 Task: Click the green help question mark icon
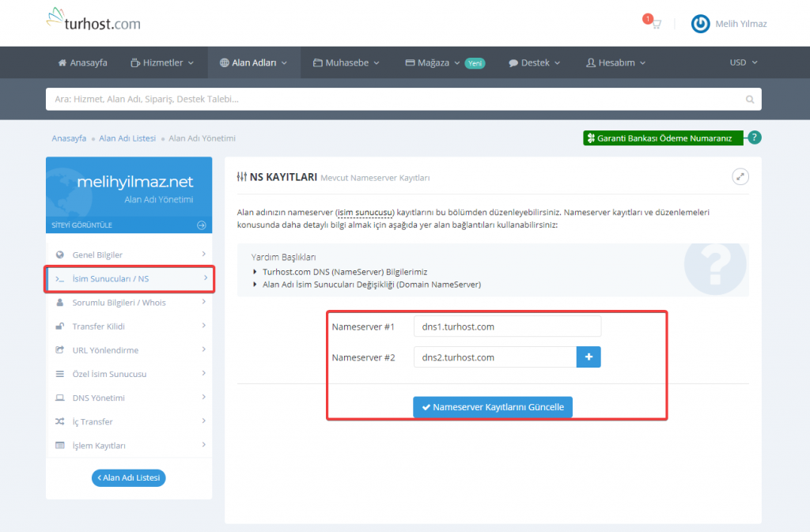(755, 138)
